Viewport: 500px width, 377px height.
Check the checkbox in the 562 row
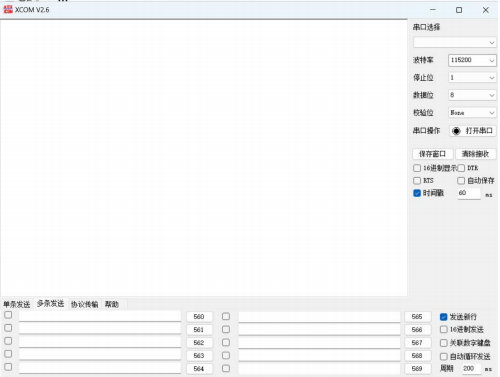[x=8, y=341]
